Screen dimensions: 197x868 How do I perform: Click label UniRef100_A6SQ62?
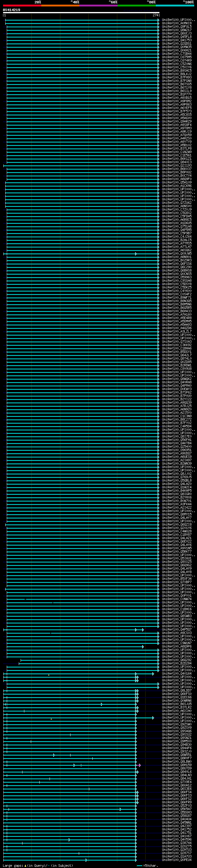[x=177, y=250]
